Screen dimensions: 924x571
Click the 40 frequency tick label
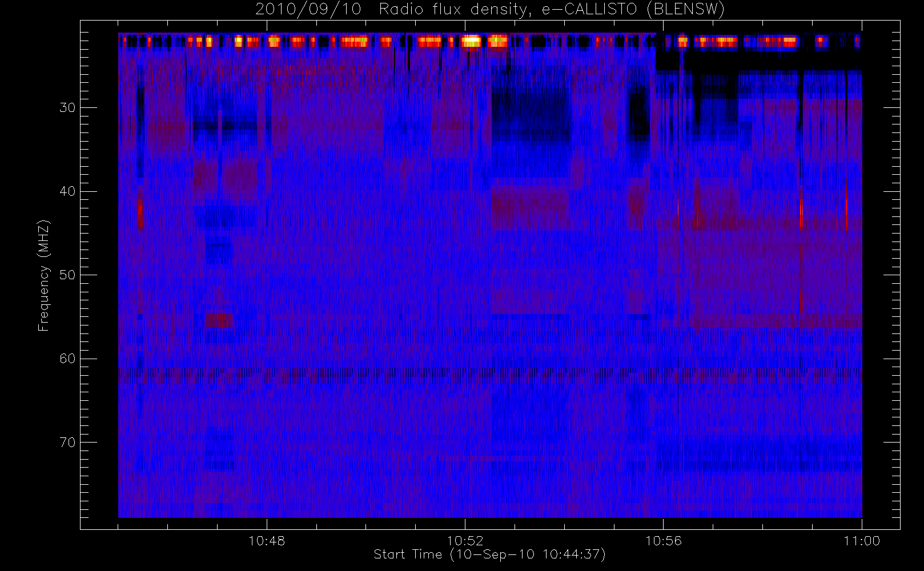pyautogui.click(x=67, y=191)
